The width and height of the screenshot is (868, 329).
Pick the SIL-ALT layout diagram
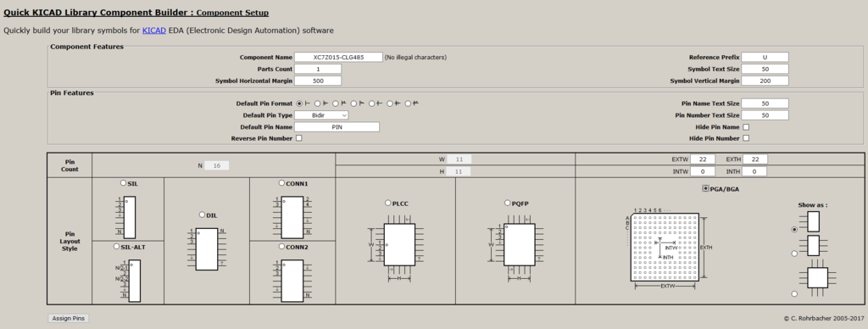click(x=129, y=281)
